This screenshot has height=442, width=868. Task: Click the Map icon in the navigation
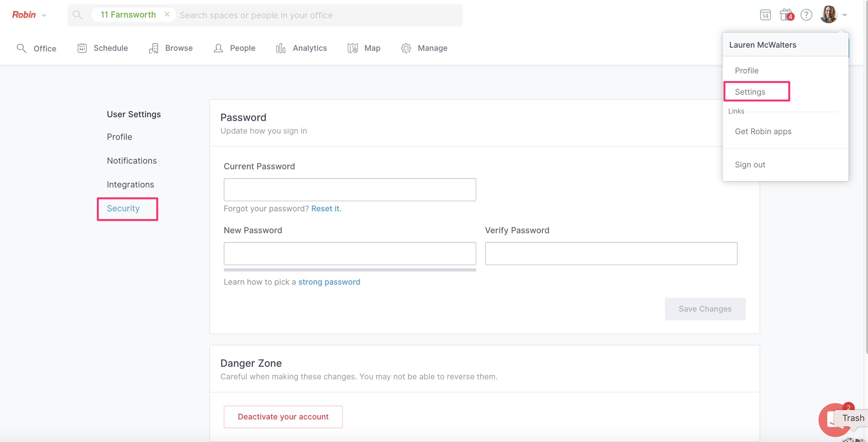click(353, 48)
